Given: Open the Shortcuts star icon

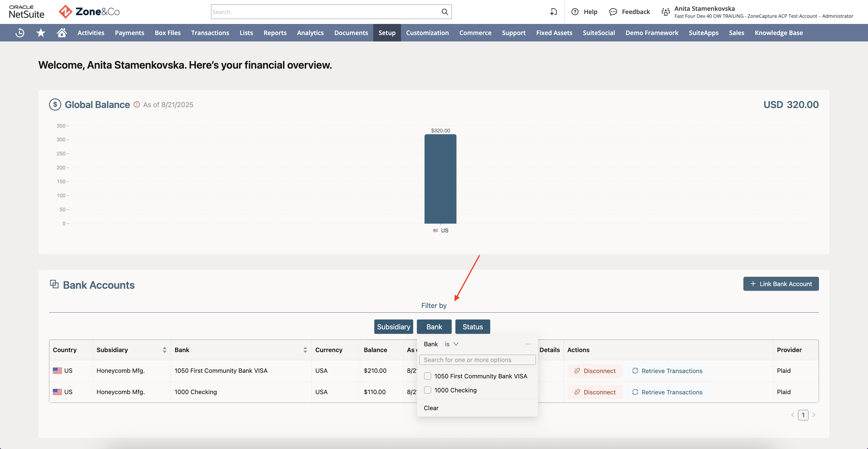Looking at the screenshot, I should click(x=41, y=33).
